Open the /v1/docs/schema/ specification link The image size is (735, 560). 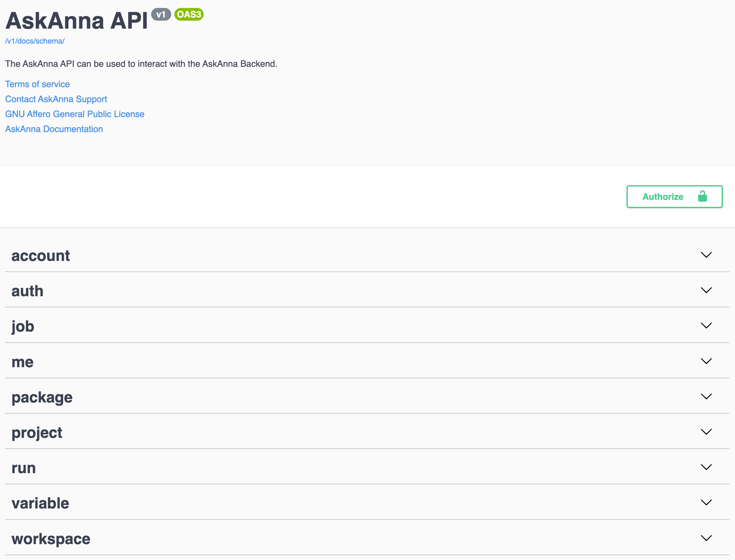point(34,41)
